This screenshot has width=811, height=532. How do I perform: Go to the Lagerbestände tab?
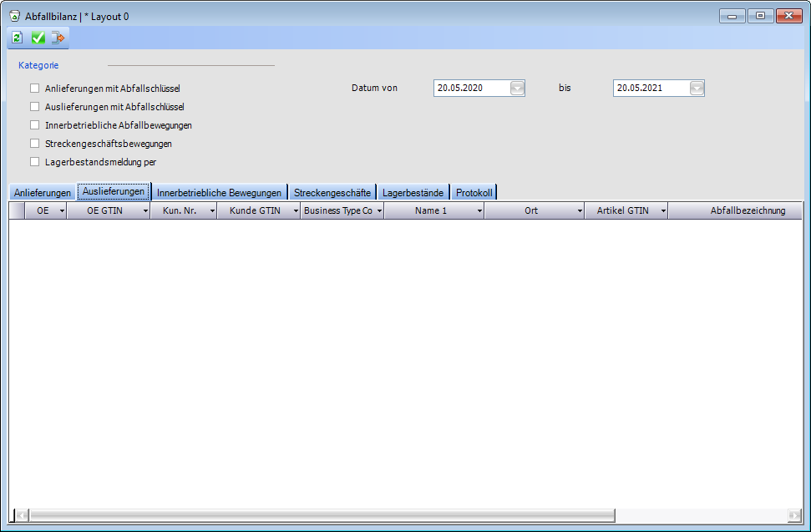click(x=413, y=193)
